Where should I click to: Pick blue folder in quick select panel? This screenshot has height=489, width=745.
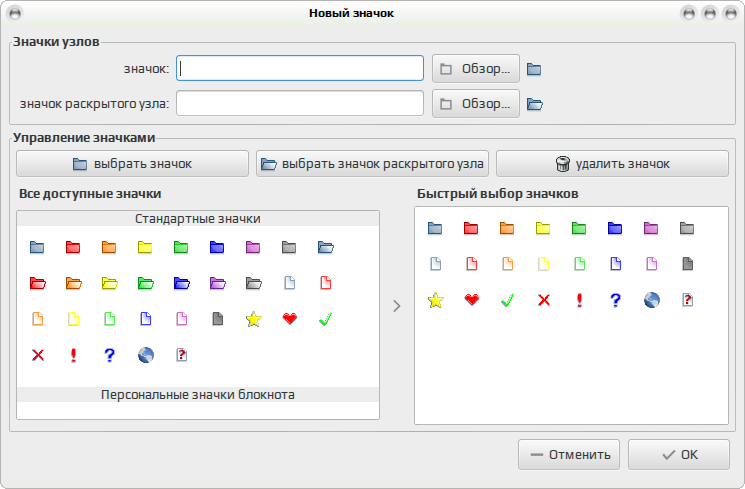click(x=615, y=229)
